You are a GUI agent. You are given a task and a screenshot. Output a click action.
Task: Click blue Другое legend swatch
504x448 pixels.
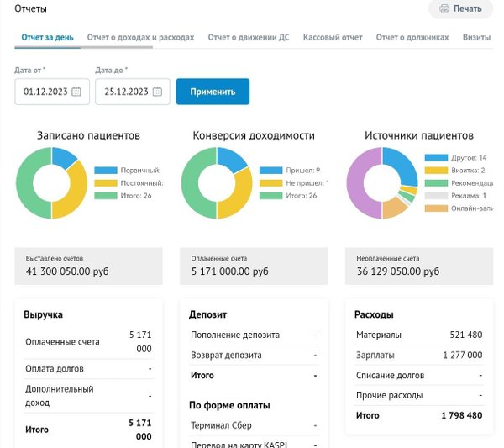coord(436,157)
